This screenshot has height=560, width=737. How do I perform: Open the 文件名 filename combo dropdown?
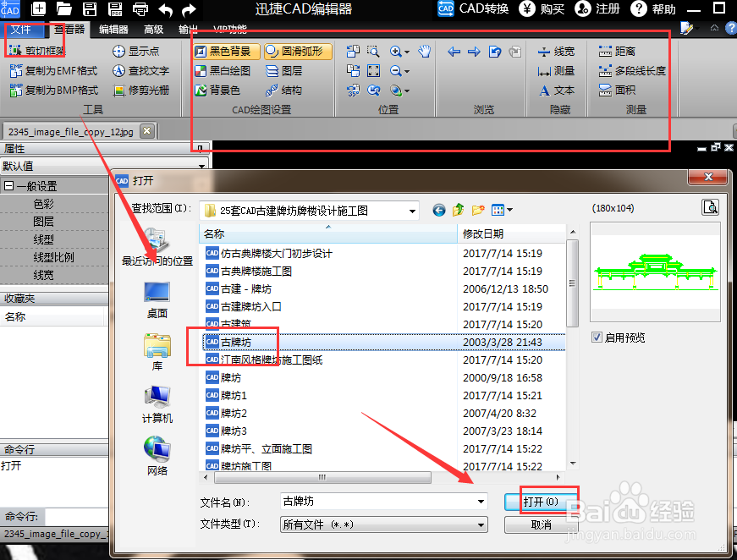482,501
